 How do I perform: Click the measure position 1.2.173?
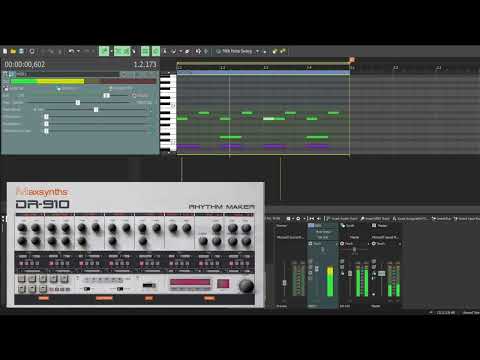[x=145, y=64]
